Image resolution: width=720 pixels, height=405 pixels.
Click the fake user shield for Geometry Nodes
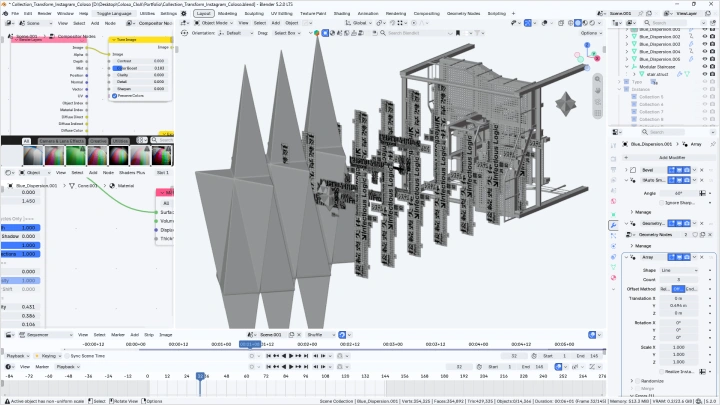tap(695, 235)
